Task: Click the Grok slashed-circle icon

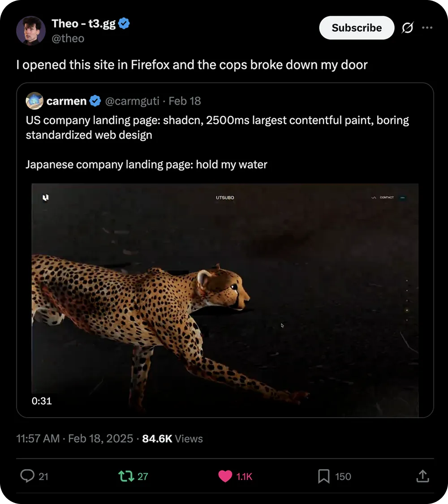Action: click(407, 28)
